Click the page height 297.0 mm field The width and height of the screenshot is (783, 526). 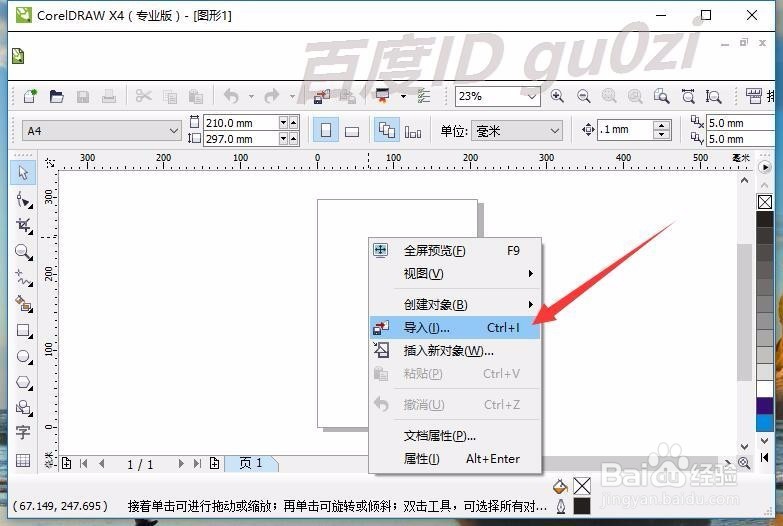point(241,139)
